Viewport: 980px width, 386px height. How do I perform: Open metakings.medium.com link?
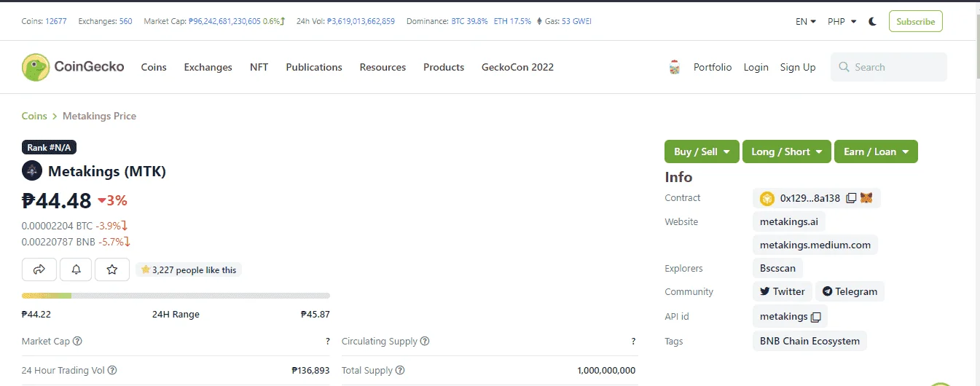pyautogui.click(x=815, y=245)
